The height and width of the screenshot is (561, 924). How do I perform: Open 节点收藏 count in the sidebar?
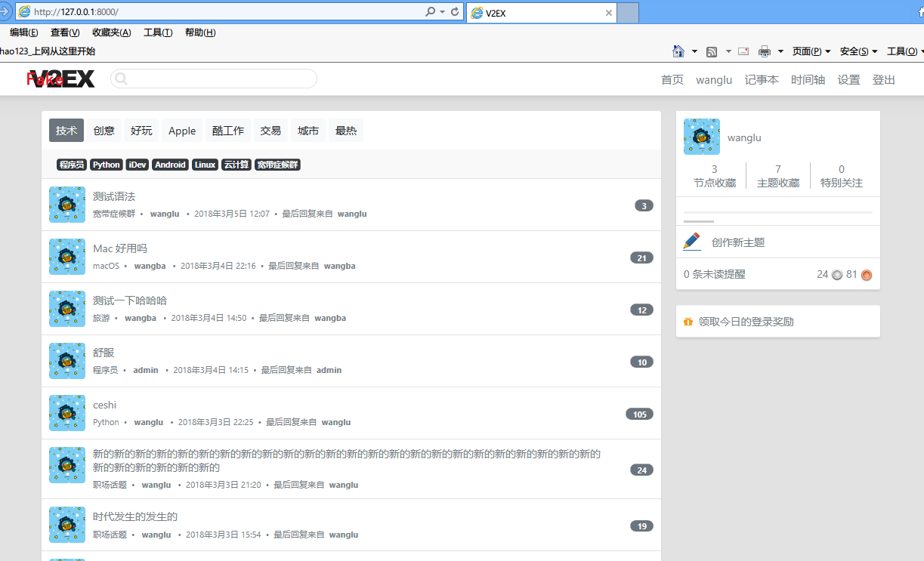pos(715,176)
